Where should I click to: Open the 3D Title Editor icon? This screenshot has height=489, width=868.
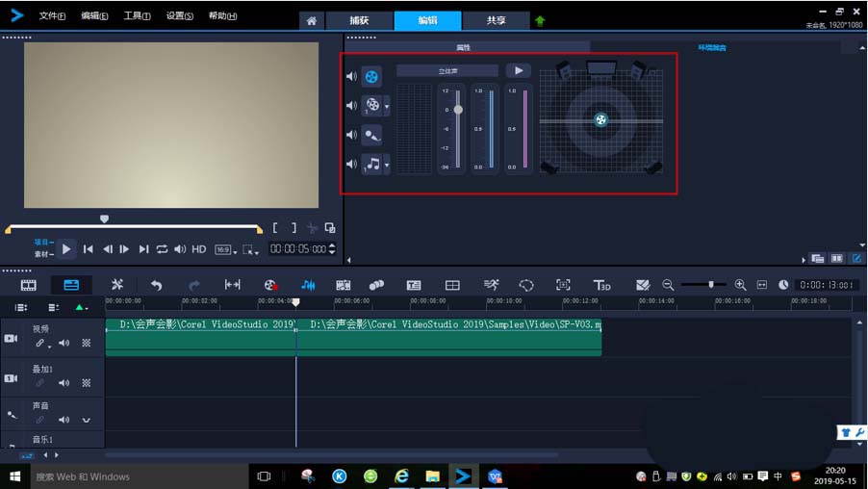tap(601, 285)
